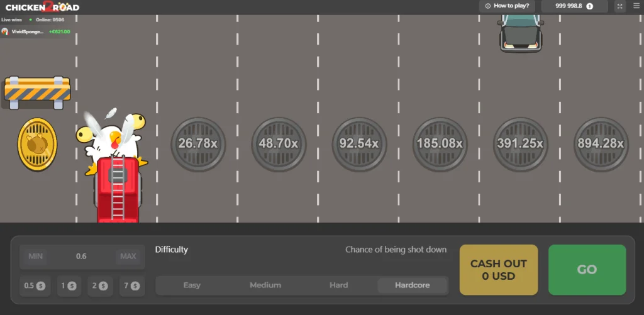Click the 48.70x manhole multiplier

[278, 144]
